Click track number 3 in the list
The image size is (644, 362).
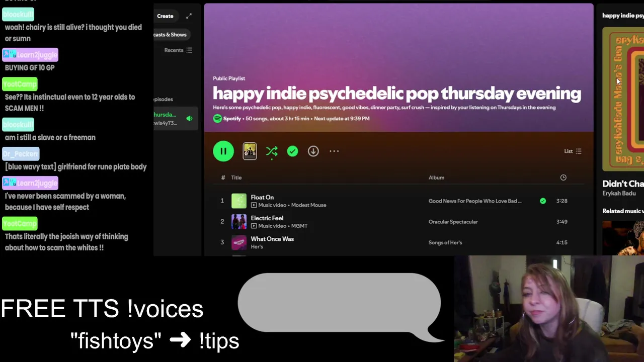point(222,242)
